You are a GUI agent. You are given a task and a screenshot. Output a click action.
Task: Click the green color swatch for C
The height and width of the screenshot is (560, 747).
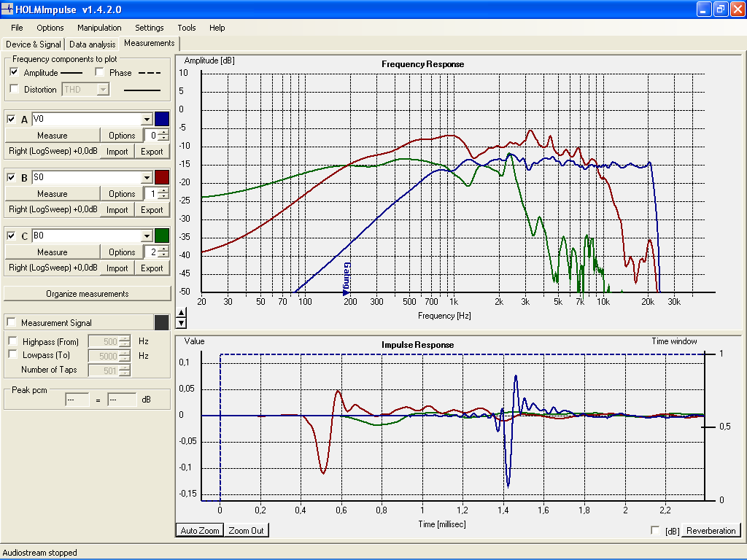162,236
